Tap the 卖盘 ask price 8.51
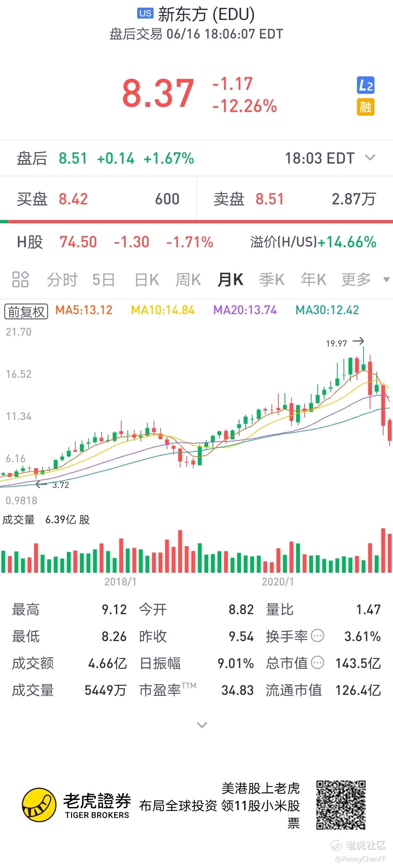Viewport: 393px width, 868px height. [x=270, y=199]
